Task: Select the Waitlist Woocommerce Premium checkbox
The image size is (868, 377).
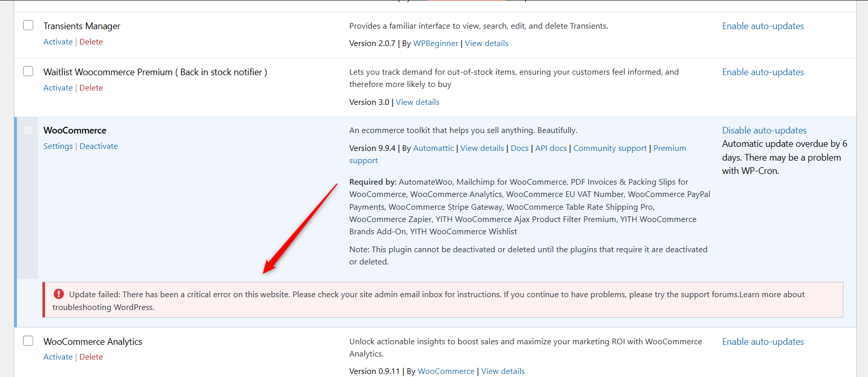Action: [x=28, y=71]
